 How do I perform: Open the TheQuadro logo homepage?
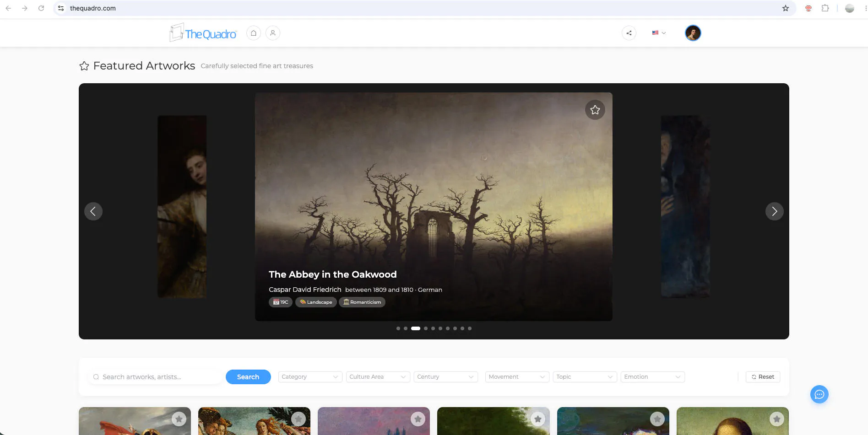(203, 33)
